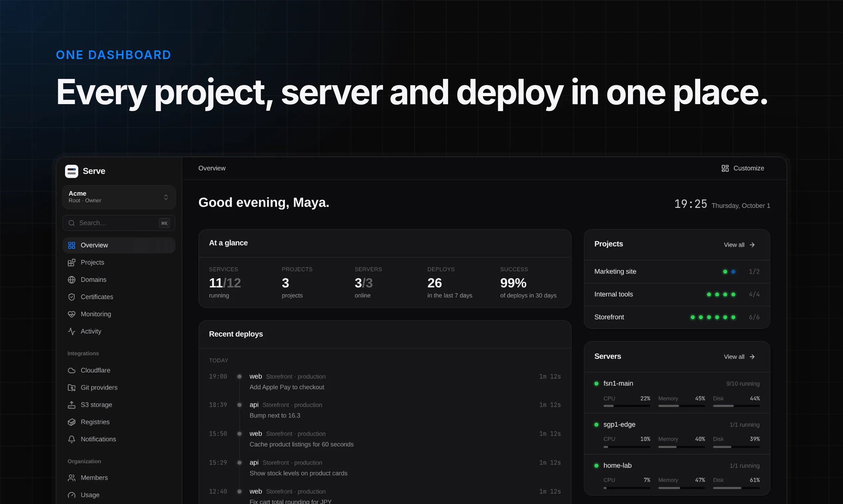
Task: Click the ⌘K shortcut badge
Action: [x=164, y=223]
